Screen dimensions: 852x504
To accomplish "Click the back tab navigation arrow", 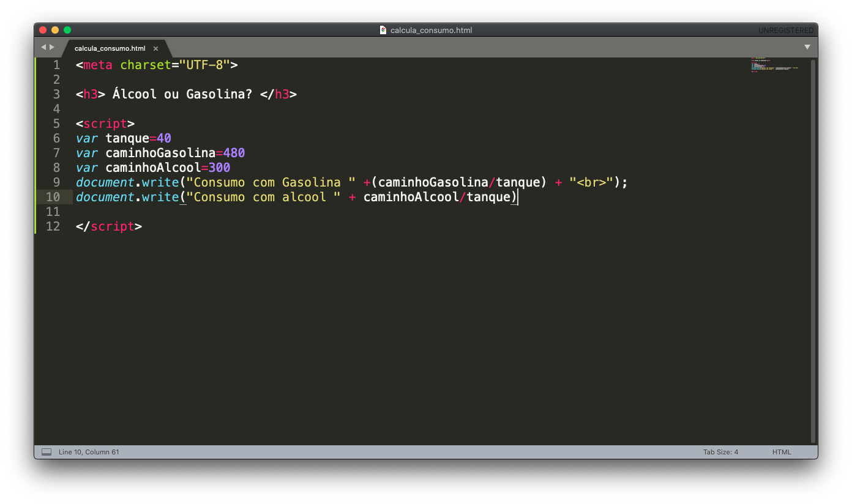I will coord(43,47).
